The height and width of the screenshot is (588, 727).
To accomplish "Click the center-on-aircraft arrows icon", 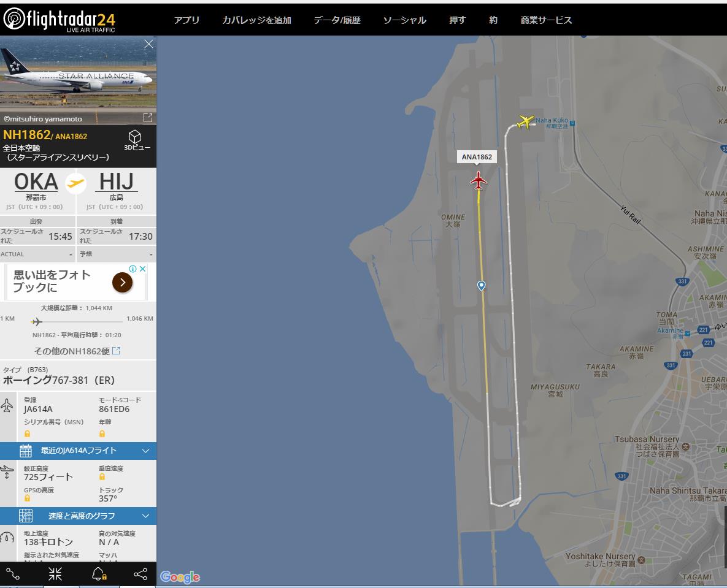I will coord(55,574).
